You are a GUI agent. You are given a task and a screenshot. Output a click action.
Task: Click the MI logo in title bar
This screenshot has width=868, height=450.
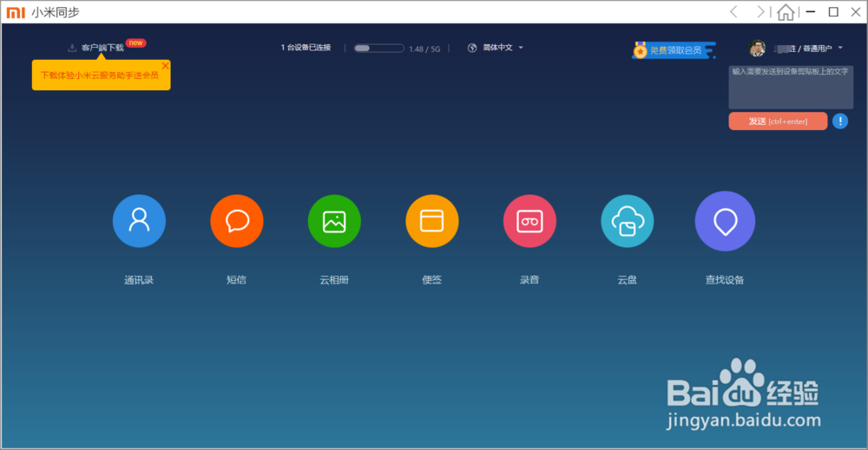(16, 12)
